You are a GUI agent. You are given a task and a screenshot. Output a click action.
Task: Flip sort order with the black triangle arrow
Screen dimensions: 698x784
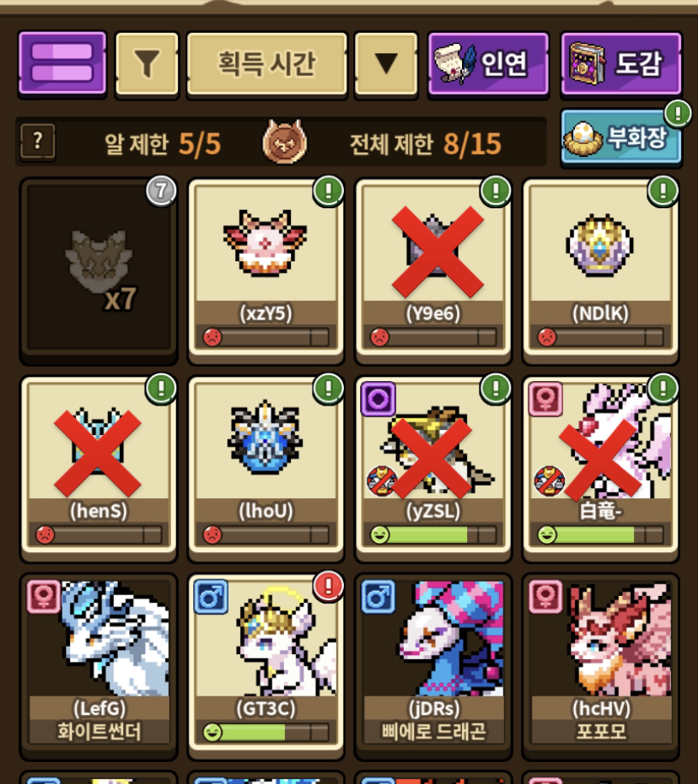pos(386,63)
